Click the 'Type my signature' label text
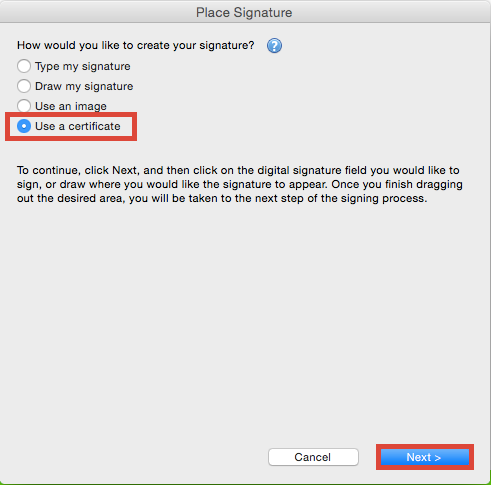 pyautogui.click(x=83, y=66)
